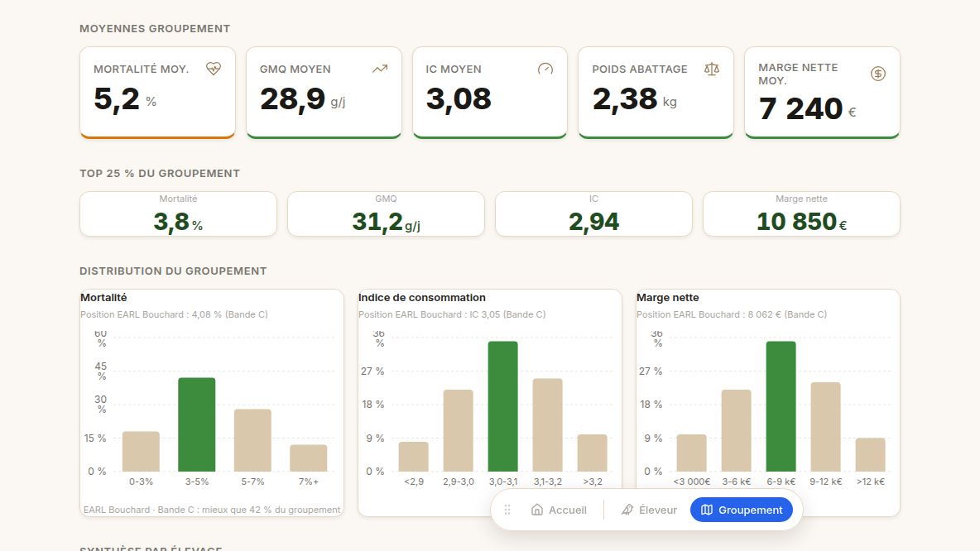This screenshot has width=980, height=551.
Task: Open the Accueil tab
Action: [x=559, y=510]
